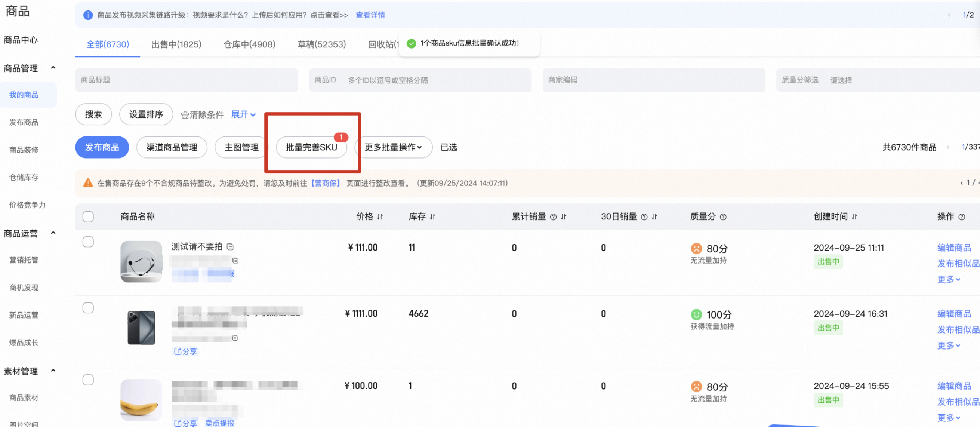The width and height of the screenshot is (980, 427).
Task: Click the info icon in the announcement banner
Action: [88, 15]
